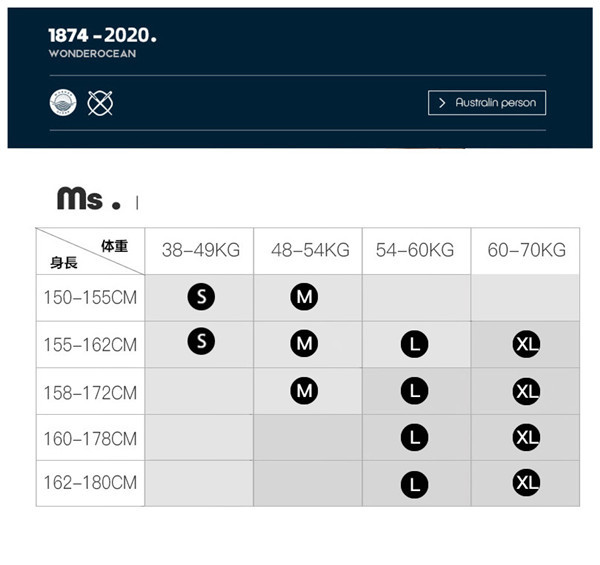Click the WONDEROCEAN brand name

[93, 54]
